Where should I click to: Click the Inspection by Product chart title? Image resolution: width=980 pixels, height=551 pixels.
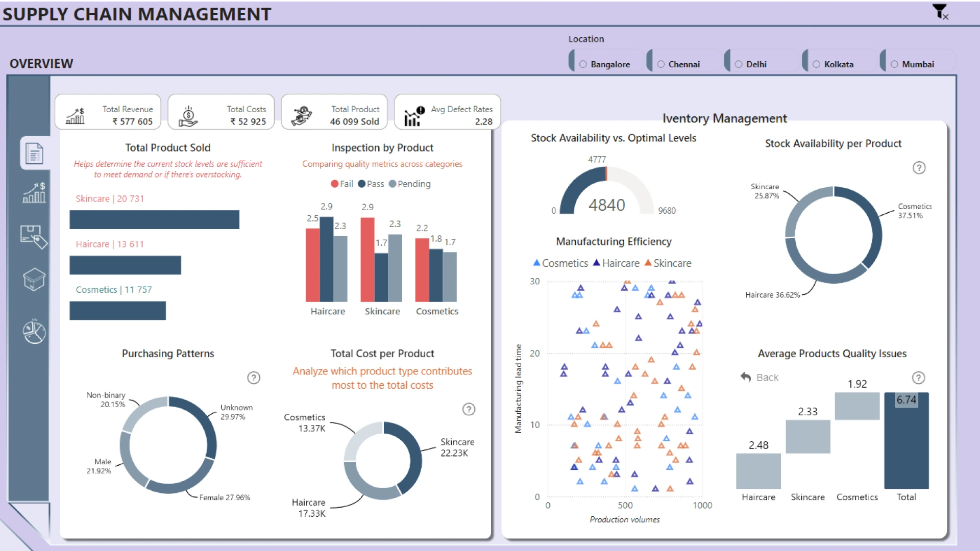(382, 147)
